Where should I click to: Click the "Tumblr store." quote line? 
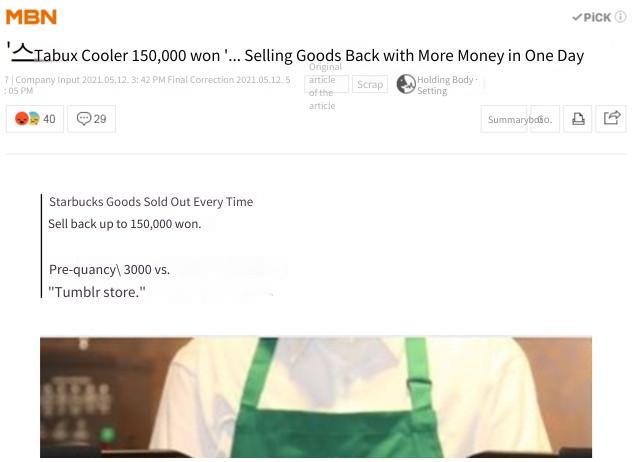pos(97,292)
